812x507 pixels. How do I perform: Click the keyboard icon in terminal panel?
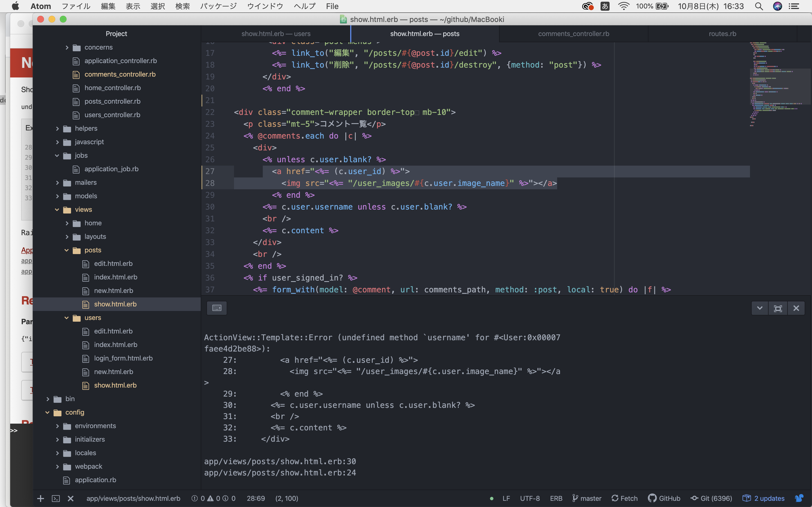click(217, 308)
